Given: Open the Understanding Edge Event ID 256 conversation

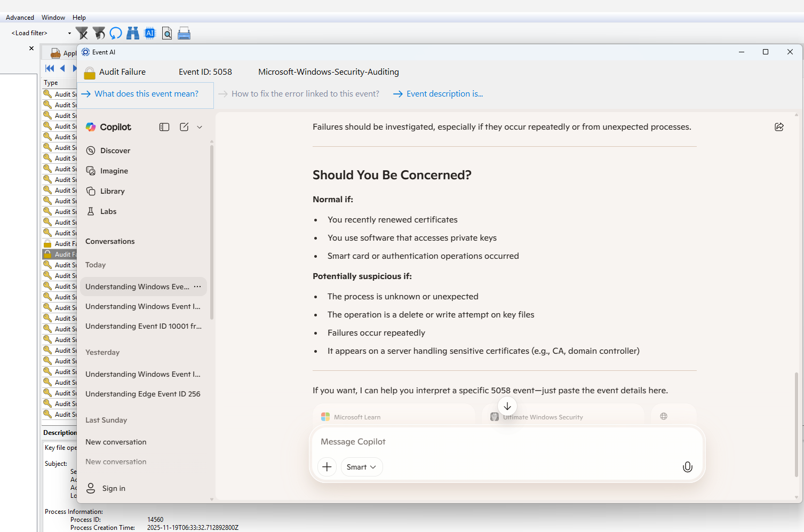Looking at the screenshot, I should 142,394.
